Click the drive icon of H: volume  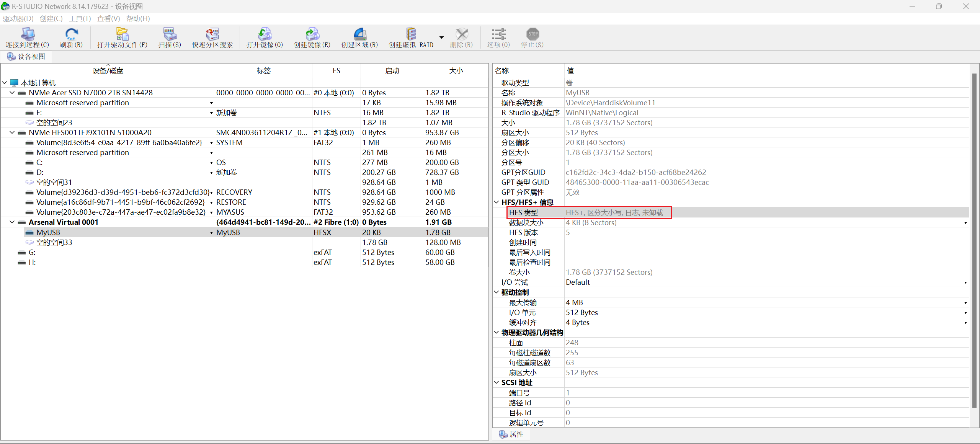click(x=22, y=262)
